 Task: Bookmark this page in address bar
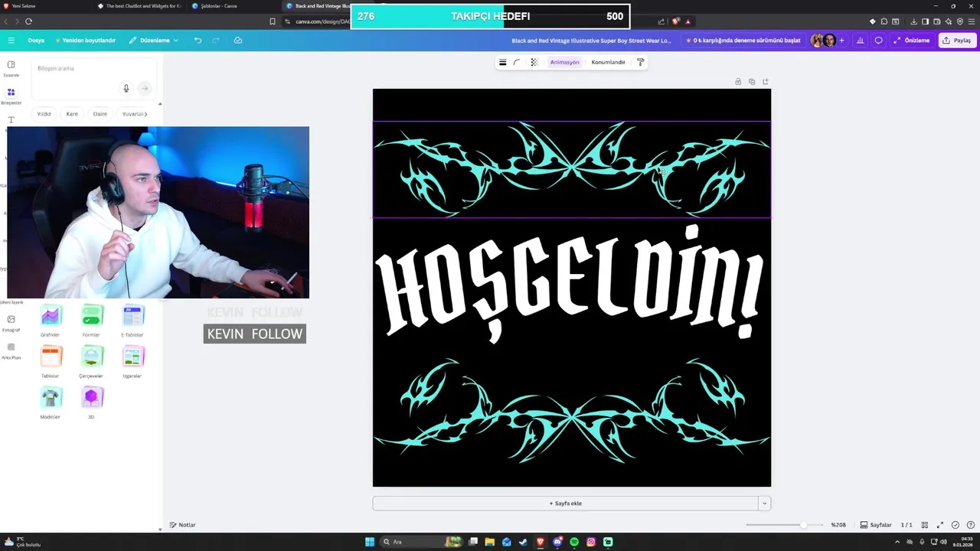(273, 21)
